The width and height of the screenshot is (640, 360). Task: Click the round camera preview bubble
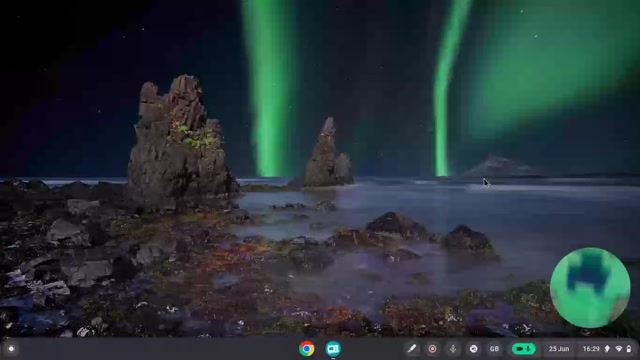click(x=590, y=287)
